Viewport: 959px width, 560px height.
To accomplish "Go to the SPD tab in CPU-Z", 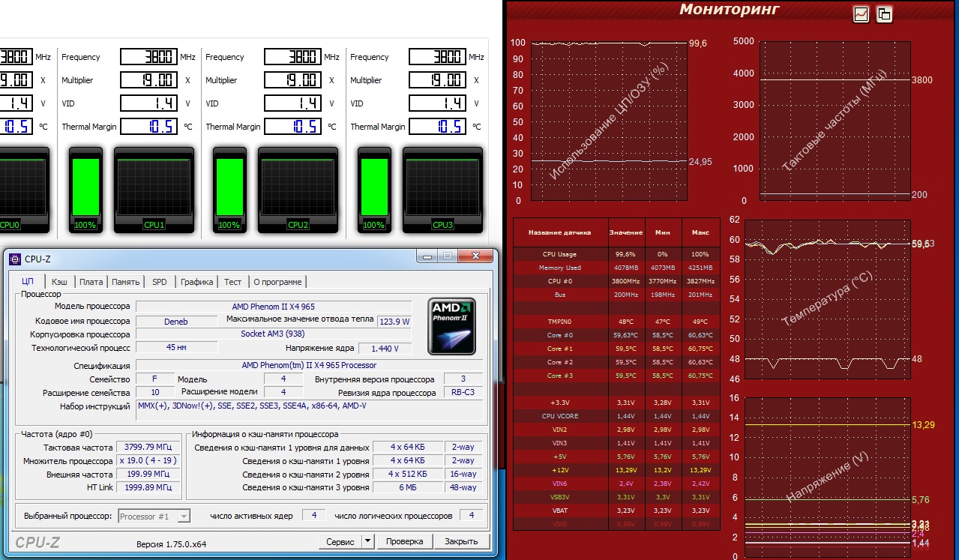I will coord(160,282).
